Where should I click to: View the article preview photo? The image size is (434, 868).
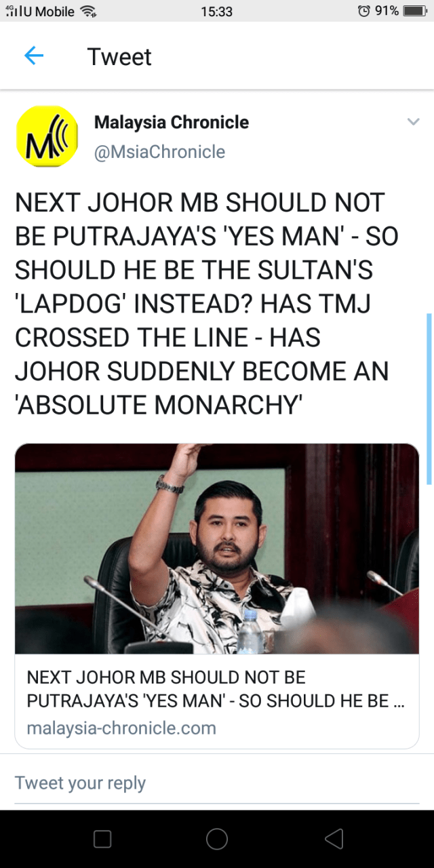click(217, 549)
